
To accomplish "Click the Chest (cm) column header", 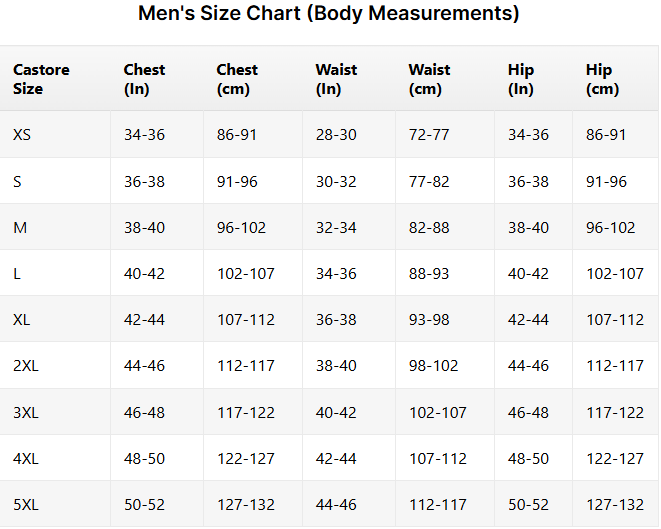I will tap(237, 79).
